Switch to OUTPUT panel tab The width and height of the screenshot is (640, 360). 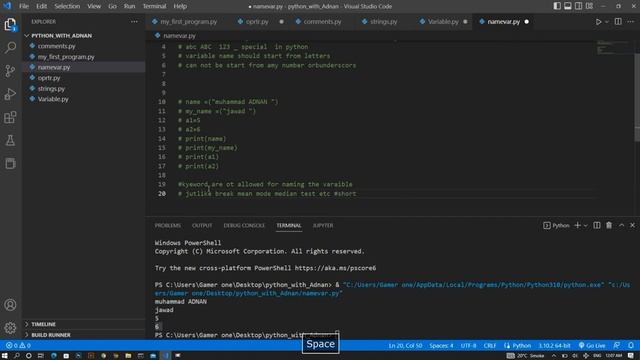202,225
